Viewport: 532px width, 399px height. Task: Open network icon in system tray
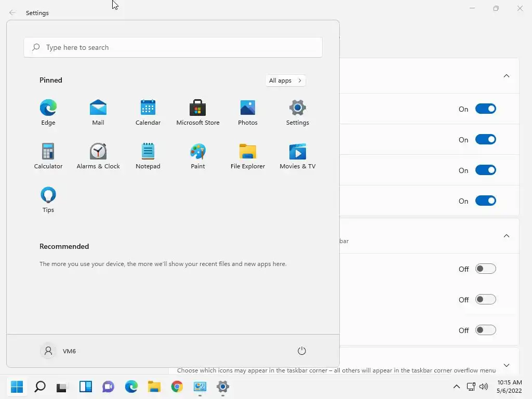[x=471, y=387]
